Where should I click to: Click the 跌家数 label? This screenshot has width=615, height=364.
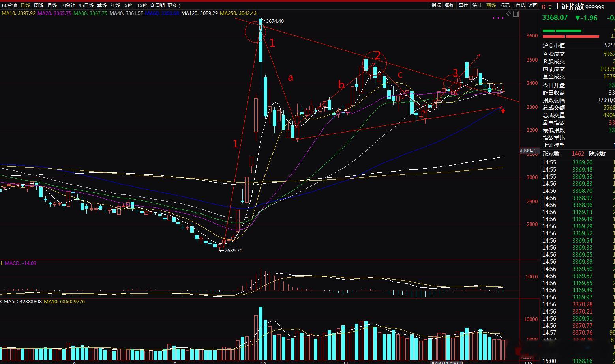click(597, 154)
